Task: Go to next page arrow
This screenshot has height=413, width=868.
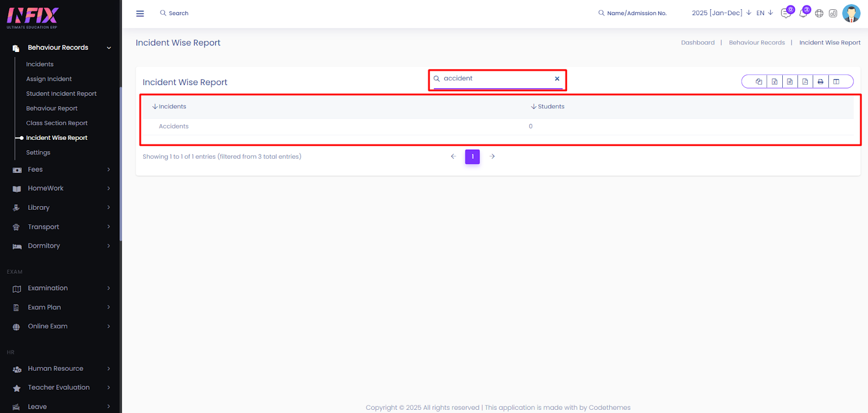Action: click(492, 157)
